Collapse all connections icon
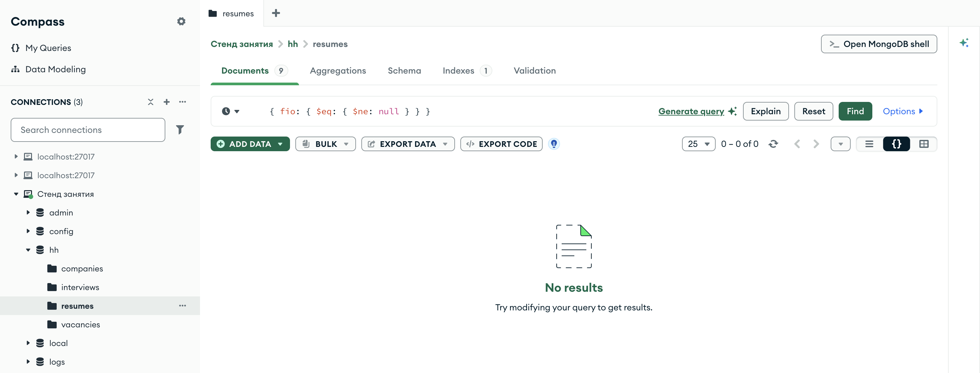980x373 pixels. pos(151,102)
